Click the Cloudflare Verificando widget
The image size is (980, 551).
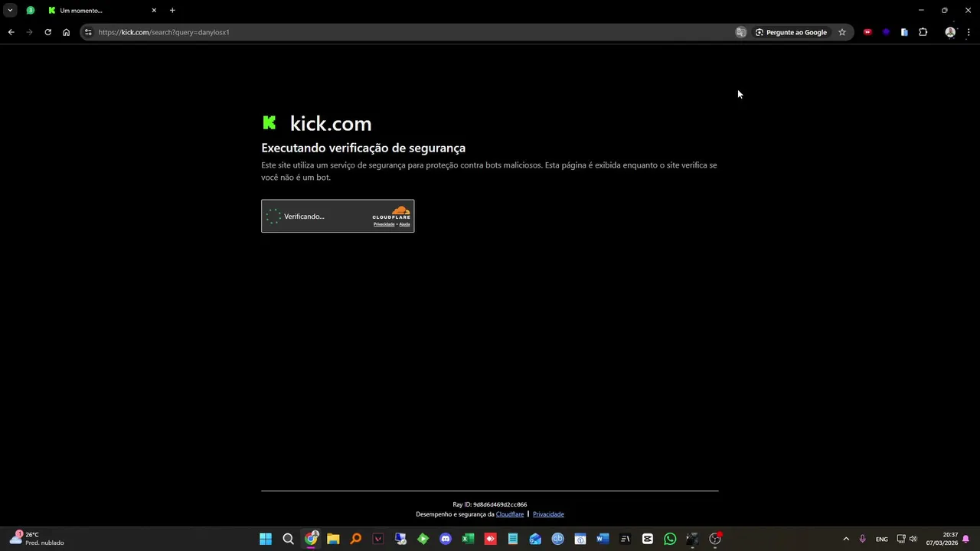pyautogui.click(x=338, y=216)
